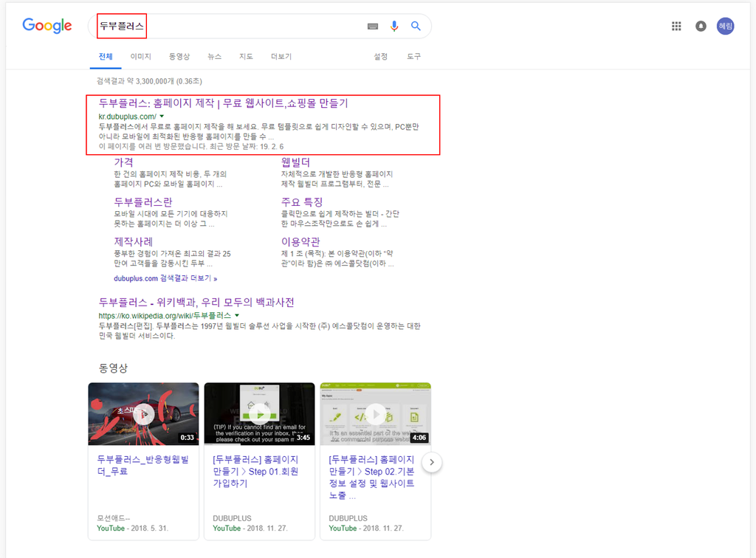Click the Google logo
The width and height of the screenshot is (756, 558).
pyautogui.click(x=47, y=26)
